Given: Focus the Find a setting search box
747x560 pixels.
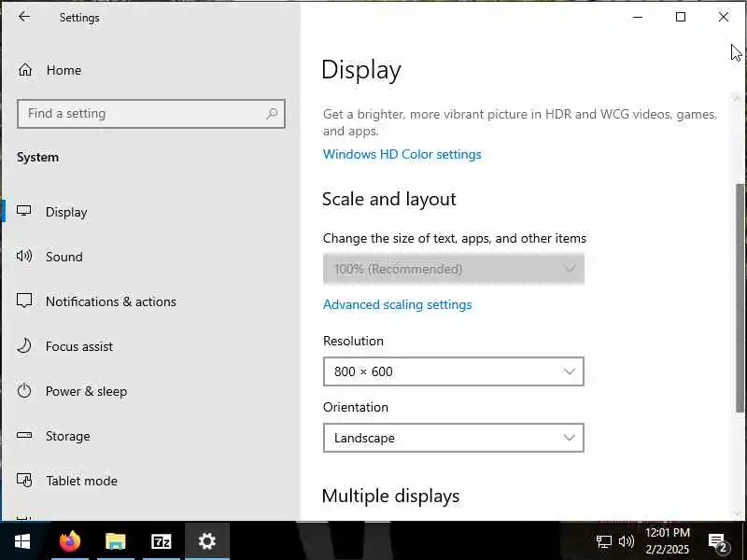Looking at the screenshot, I should coord(151,113).
